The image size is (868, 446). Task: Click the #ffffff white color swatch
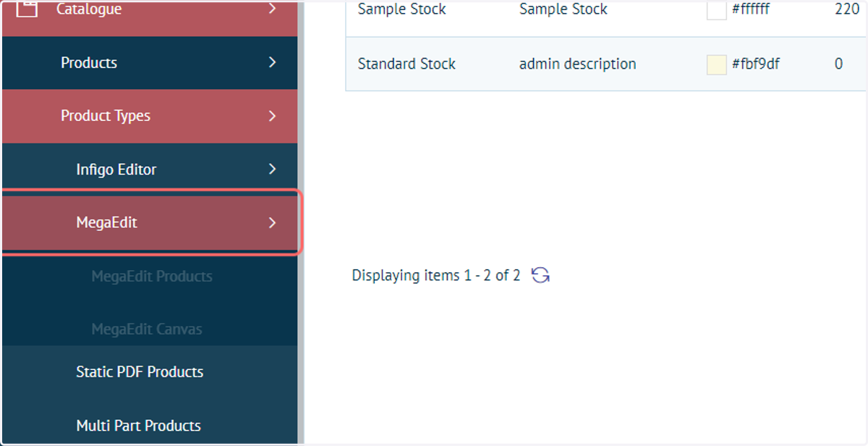pyautogui.click(x=716, y=9)
